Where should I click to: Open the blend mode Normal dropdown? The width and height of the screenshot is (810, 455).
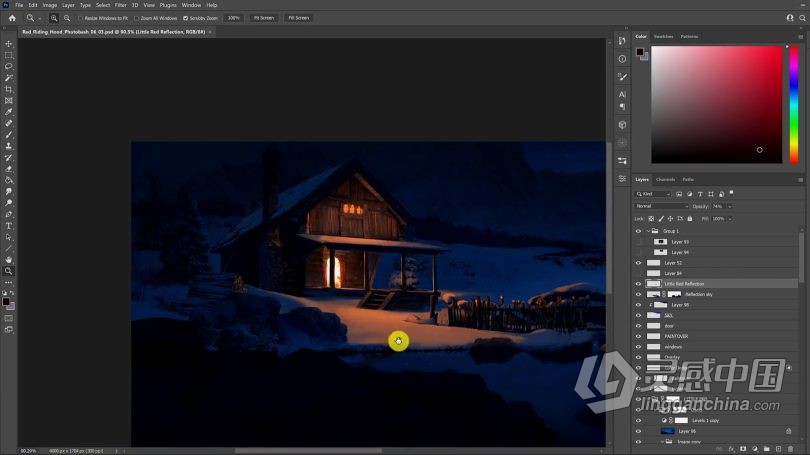[x=662, y=206]
